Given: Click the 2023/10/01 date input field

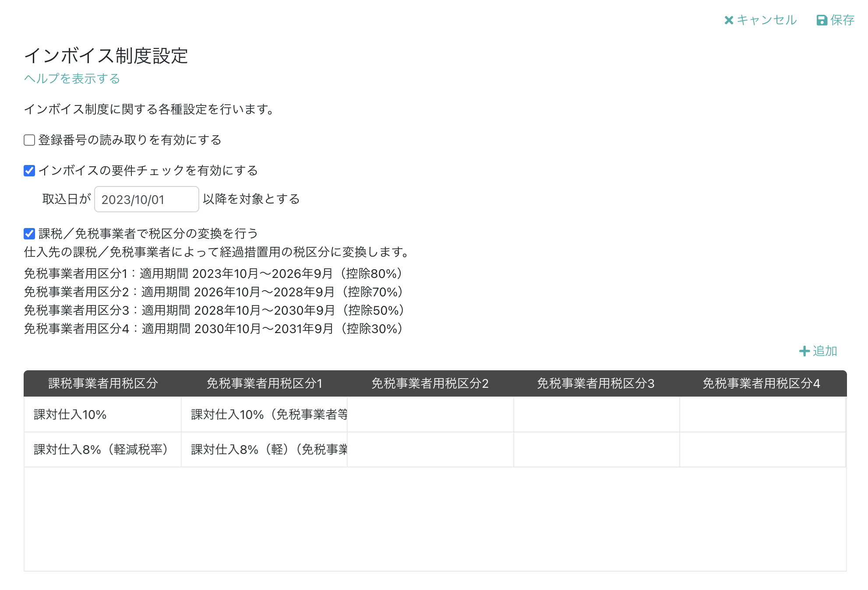Looking at the screenshot, I should (x=147, y=200).
